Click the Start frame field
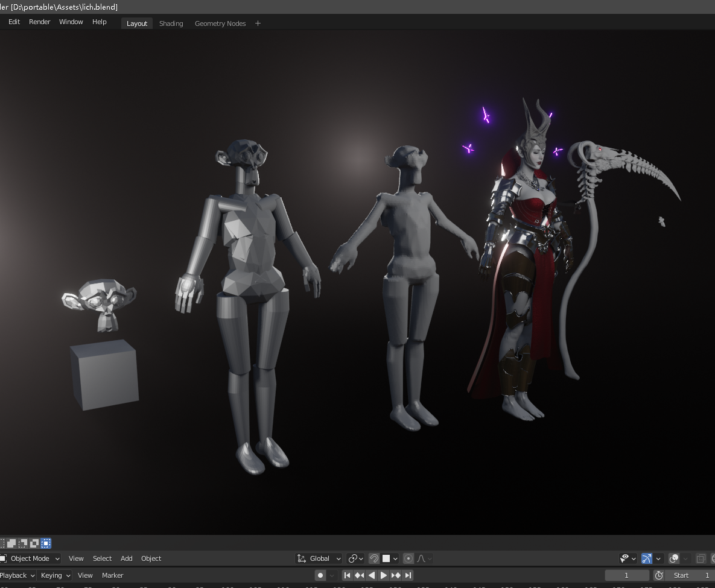Screen dimensions: 715x588 coord(690,575)
